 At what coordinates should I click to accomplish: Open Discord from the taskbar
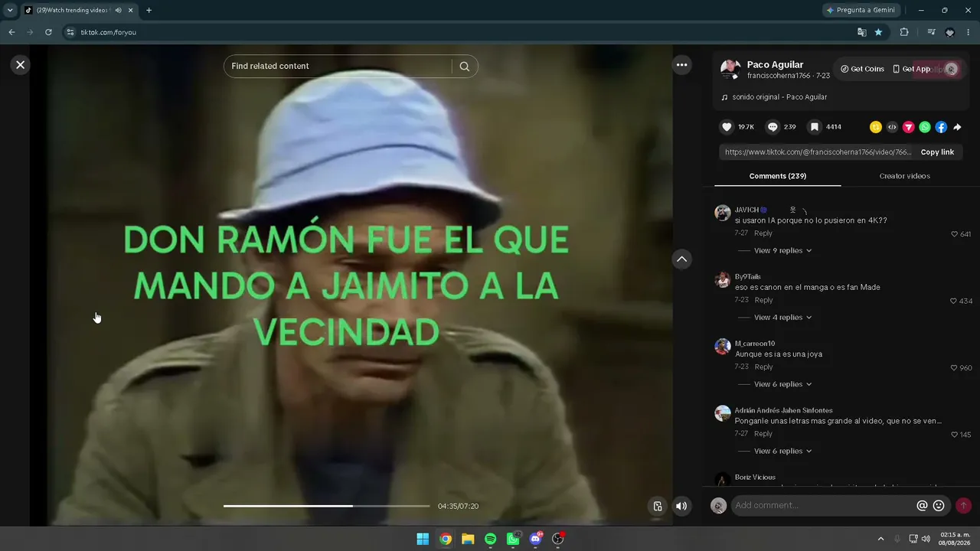(536, 539)
